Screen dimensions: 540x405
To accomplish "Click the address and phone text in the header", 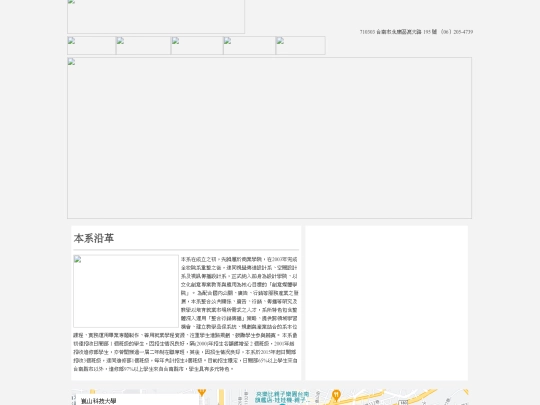I will tap(416, 32).
